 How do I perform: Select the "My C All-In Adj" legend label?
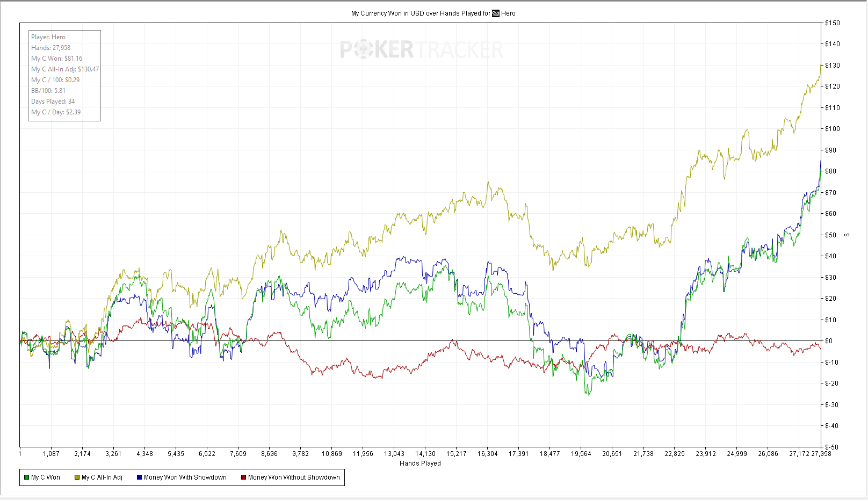tap(102, 477)
